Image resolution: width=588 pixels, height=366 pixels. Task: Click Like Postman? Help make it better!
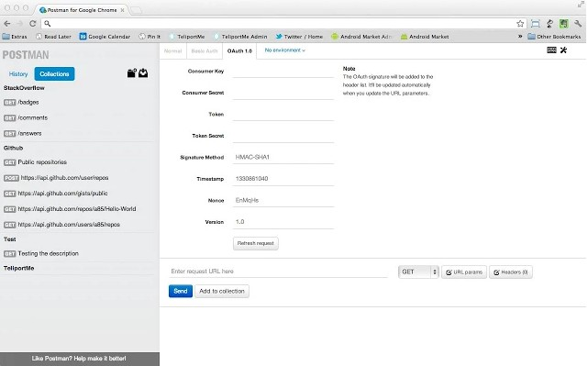79,359
